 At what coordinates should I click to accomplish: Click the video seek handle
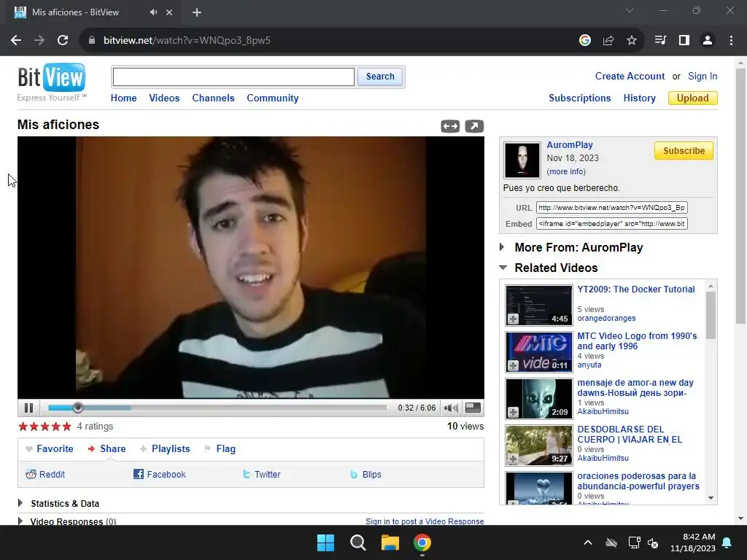click(78, 408)
